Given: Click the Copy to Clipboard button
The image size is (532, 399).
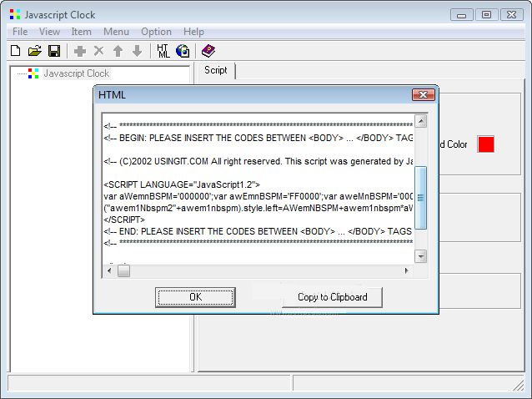Looking at the screenshot, I should (332, 297).
